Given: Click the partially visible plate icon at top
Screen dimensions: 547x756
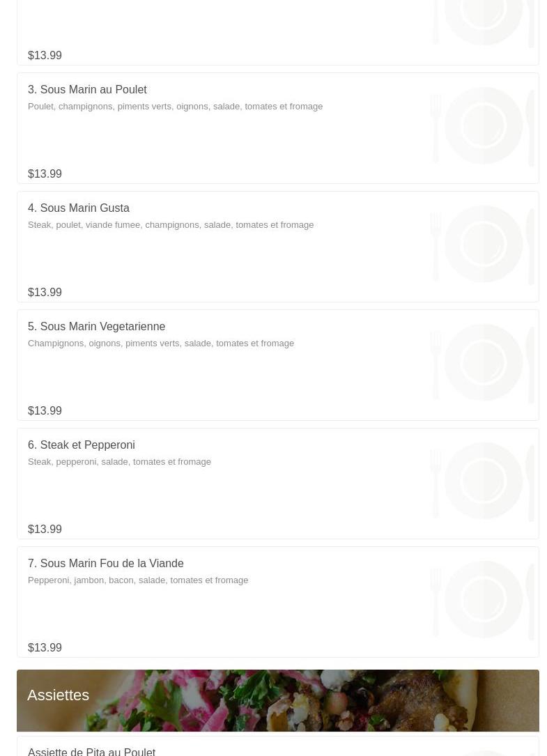Looking at the screenshot, I should coord(483,22).
